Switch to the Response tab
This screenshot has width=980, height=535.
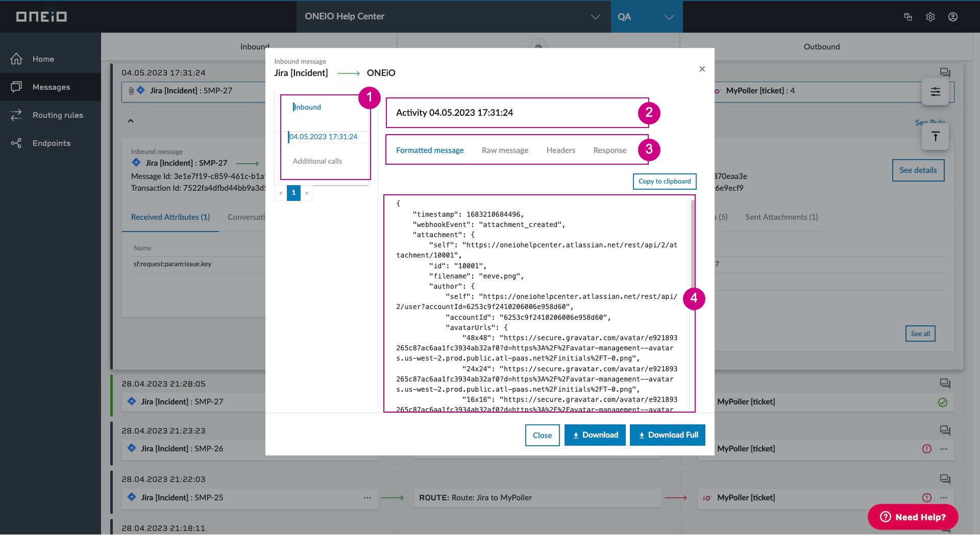[x=609, y=150]
